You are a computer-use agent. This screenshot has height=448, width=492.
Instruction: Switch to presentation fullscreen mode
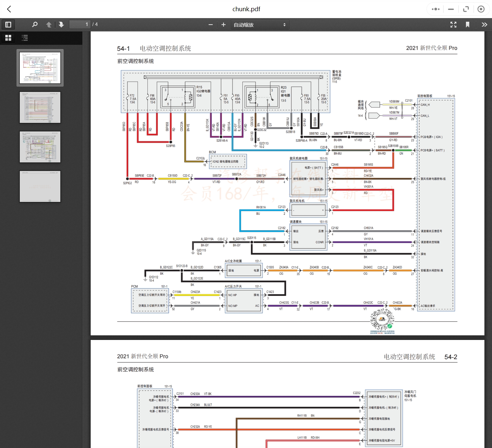pyautogui.click(x=453, y=25)
